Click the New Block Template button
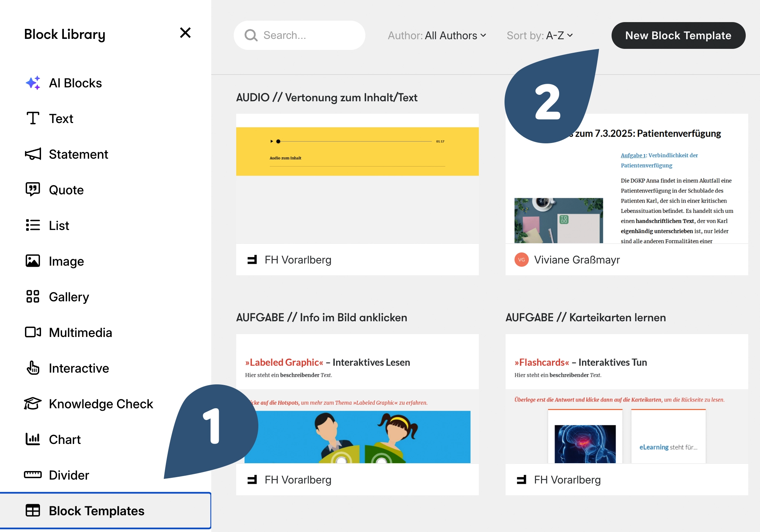This screenshot has width=760, height=532. [x=678, y=35]
